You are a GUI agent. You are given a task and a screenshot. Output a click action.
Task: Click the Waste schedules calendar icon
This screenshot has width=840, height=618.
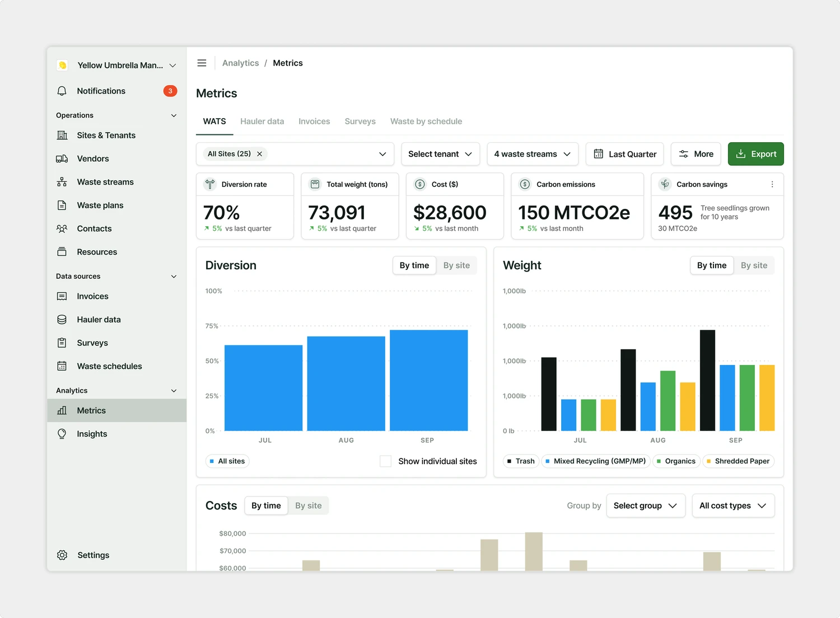point(62,366)
